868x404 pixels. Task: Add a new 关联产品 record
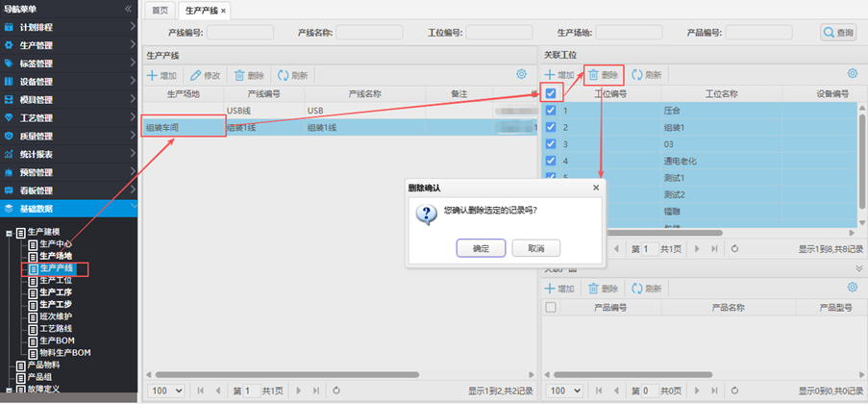point(559,289)
